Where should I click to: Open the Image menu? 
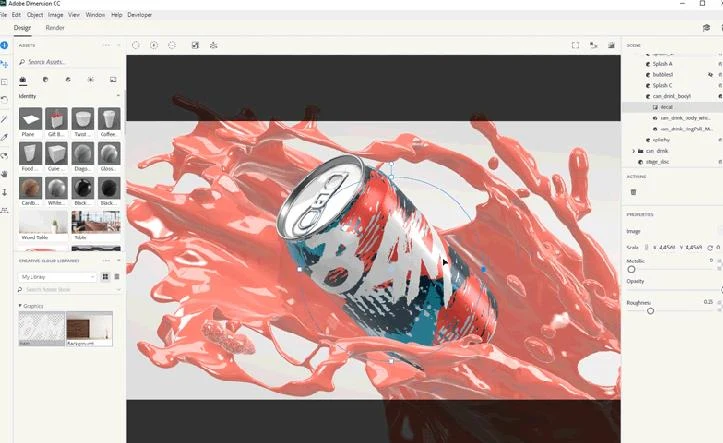(56, 15)
